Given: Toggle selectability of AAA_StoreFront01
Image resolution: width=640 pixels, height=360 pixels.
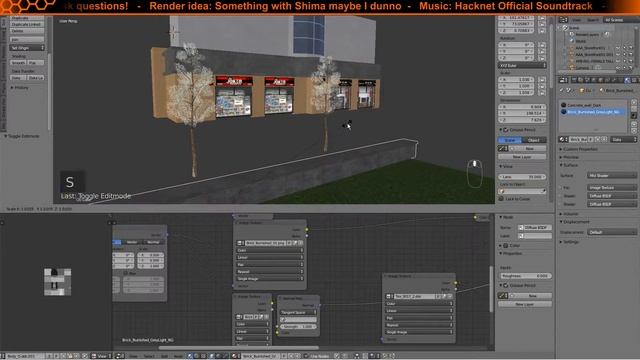Looking at the screenshot, I should pyautogui.click(x=624, y=48).
